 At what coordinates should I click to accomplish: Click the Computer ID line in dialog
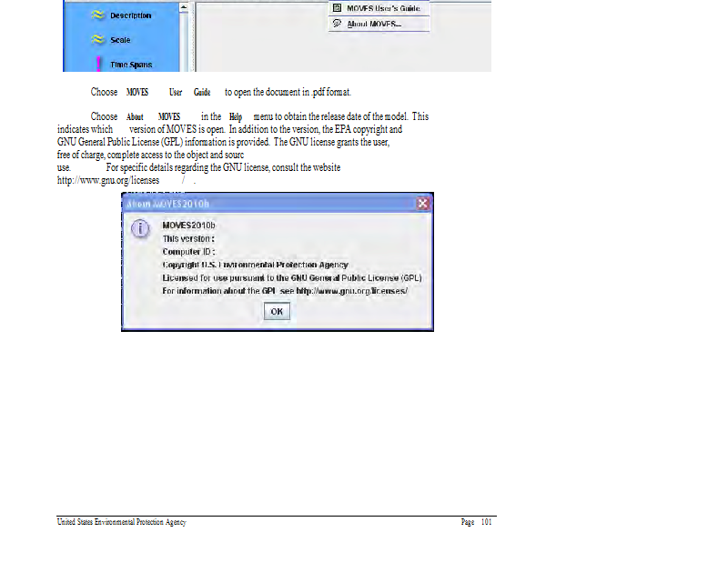[x=188, y=251]
